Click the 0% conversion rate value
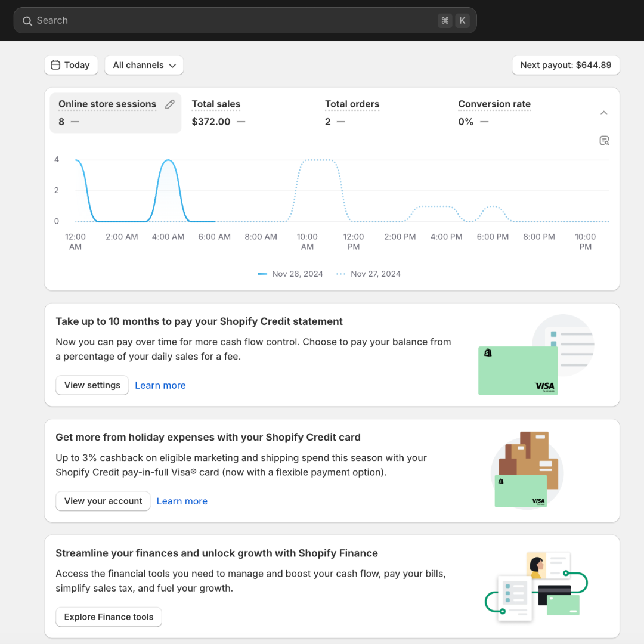644x644 pixels. tap(466, 122)
